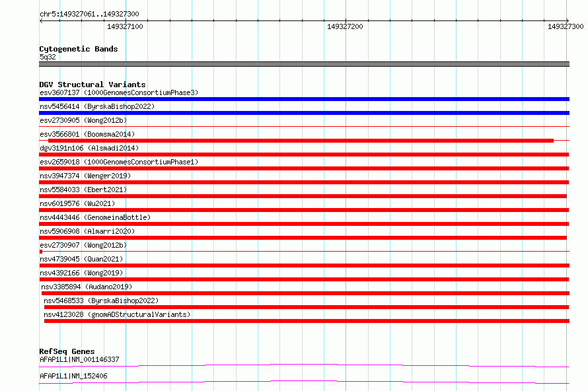Screen dimensions: 588x391
Task: Click the nsv5906908 (Almarri2020) label
Action: pos(87,231)
